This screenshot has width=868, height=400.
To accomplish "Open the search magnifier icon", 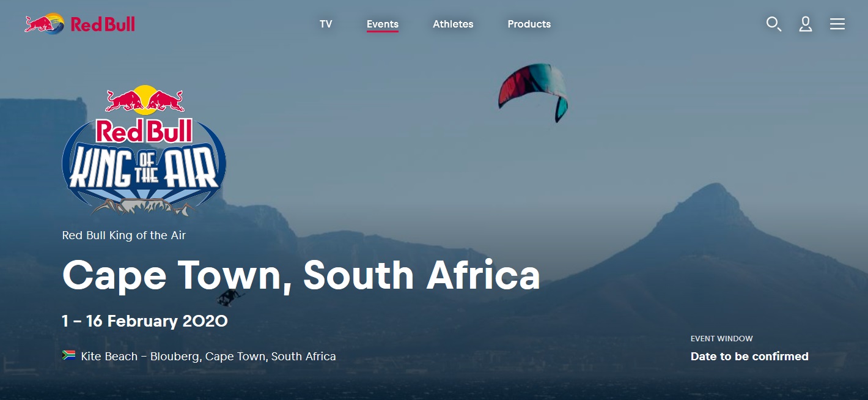I will tap(774, 24).
